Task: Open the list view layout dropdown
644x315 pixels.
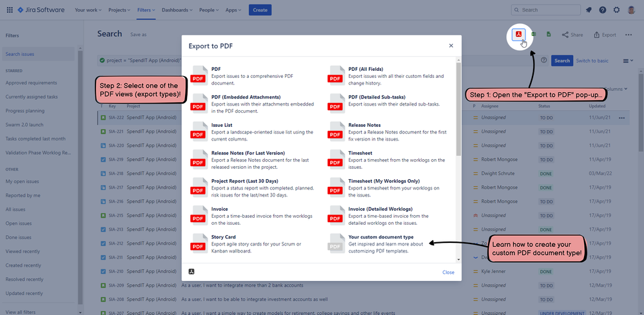Action: [628, 61]
